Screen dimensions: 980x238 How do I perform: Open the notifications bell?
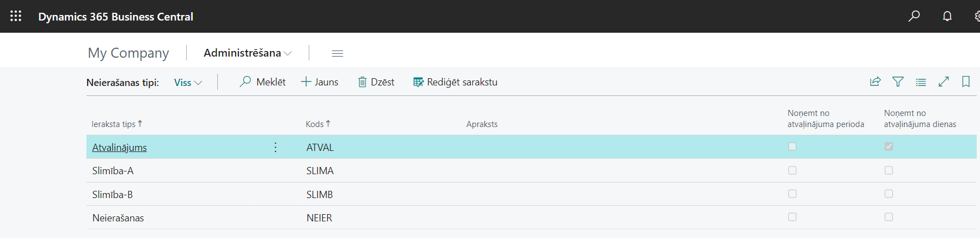(947, 16)
